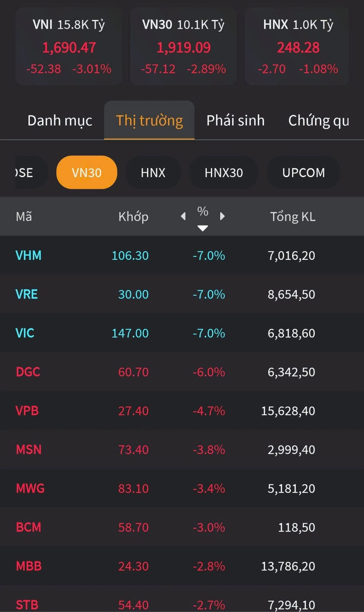Switch to the Danh mục tab
Viewport: 364px width, 612px height.
pyautogui.click(x=60, y=121)
